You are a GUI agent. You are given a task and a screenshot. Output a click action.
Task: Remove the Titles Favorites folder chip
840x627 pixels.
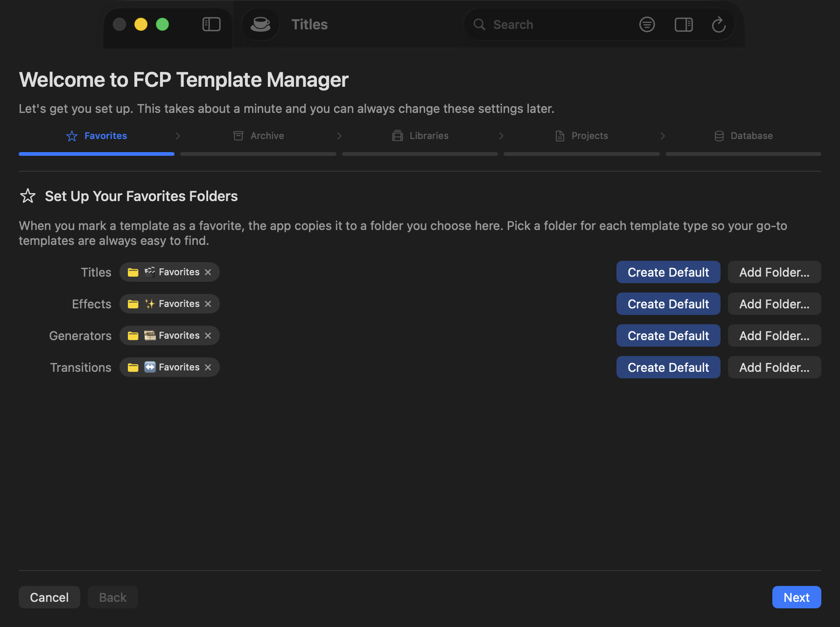point(208,272)
